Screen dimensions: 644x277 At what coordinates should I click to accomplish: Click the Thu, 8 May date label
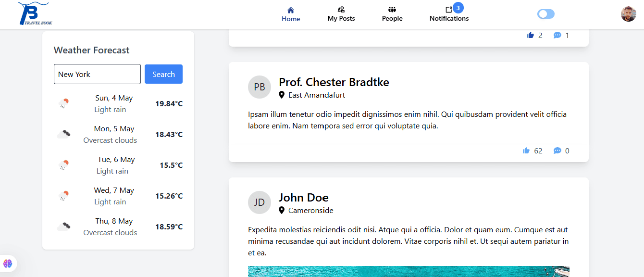pyautogui.click(x=114, y=221)
